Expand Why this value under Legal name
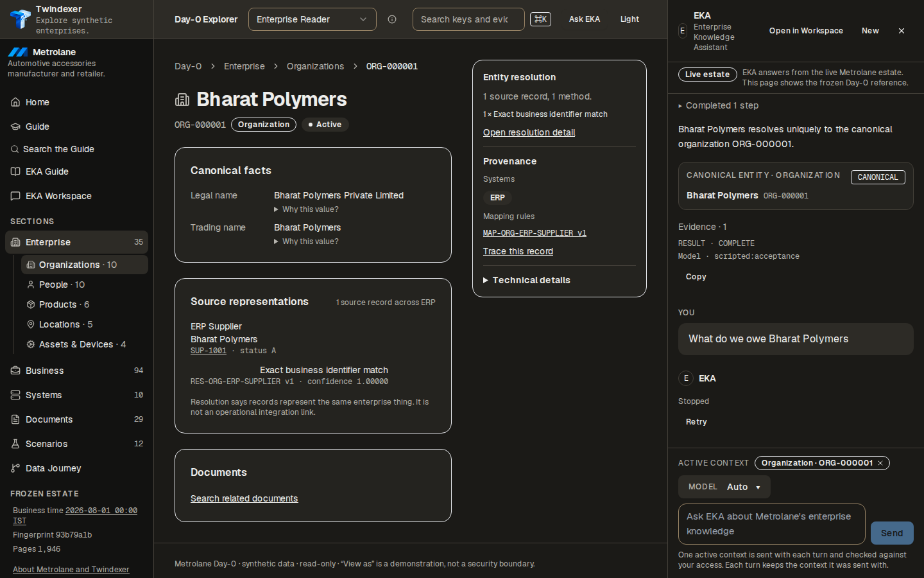The height and width of the screenshot is (578, 924). pos(306,209)
